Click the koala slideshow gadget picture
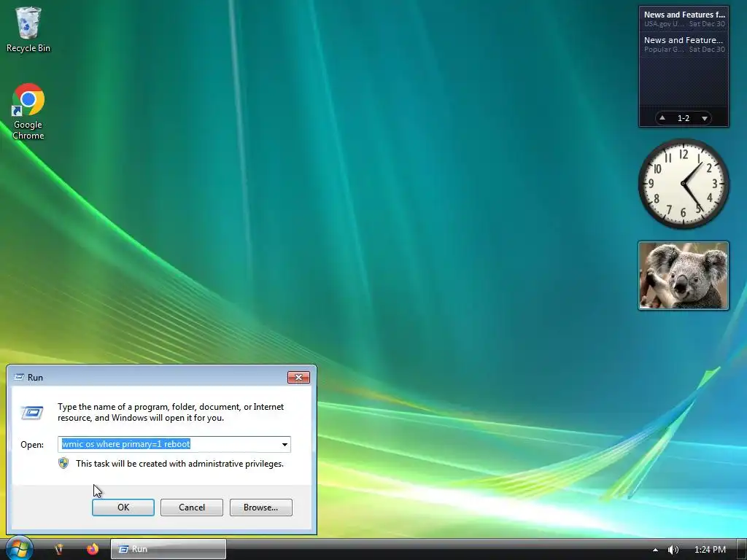This screenshot has width=747, height=560. tap(683, 276)
